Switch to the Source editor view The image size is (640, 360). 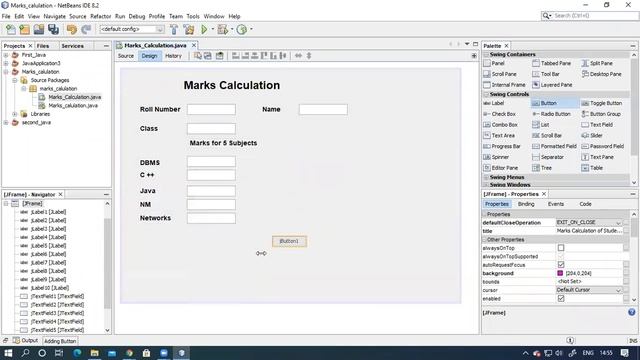pos(126,56)
